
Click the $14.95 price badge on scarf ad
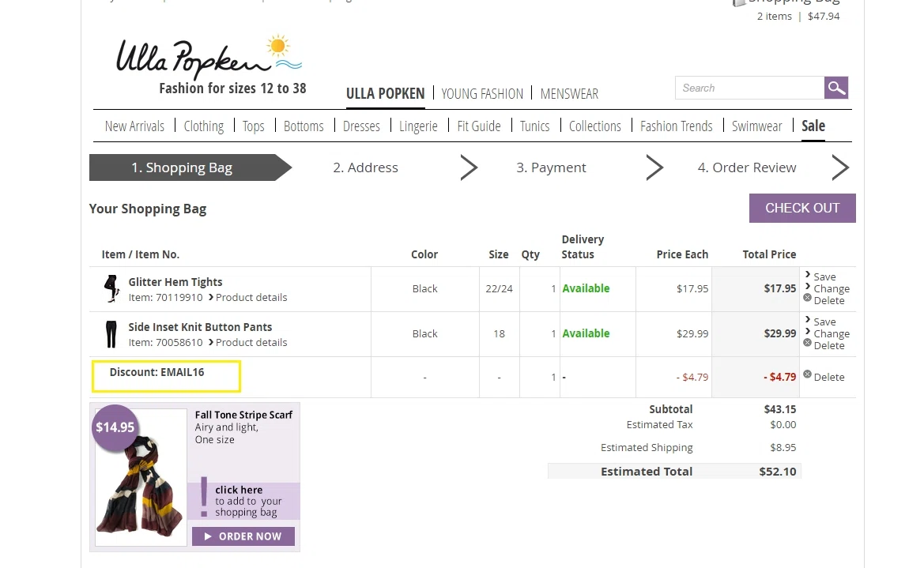coord(115,427)
